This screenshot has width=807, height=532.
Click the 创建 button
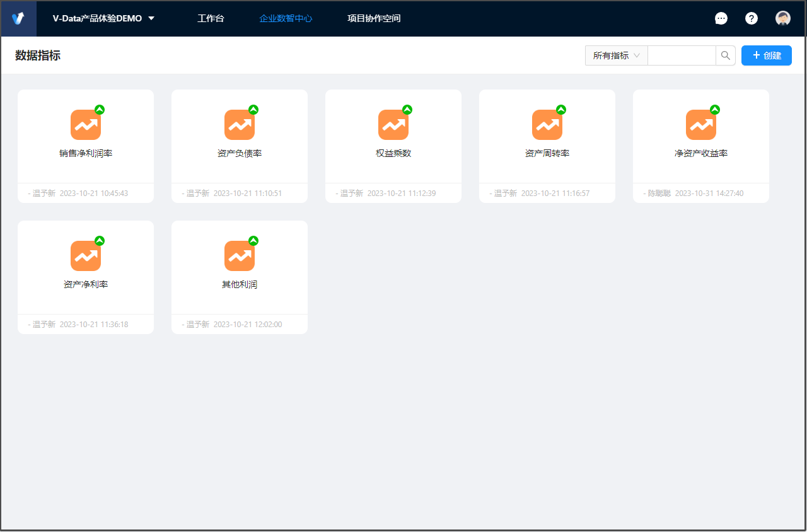[x=766, y=55]
